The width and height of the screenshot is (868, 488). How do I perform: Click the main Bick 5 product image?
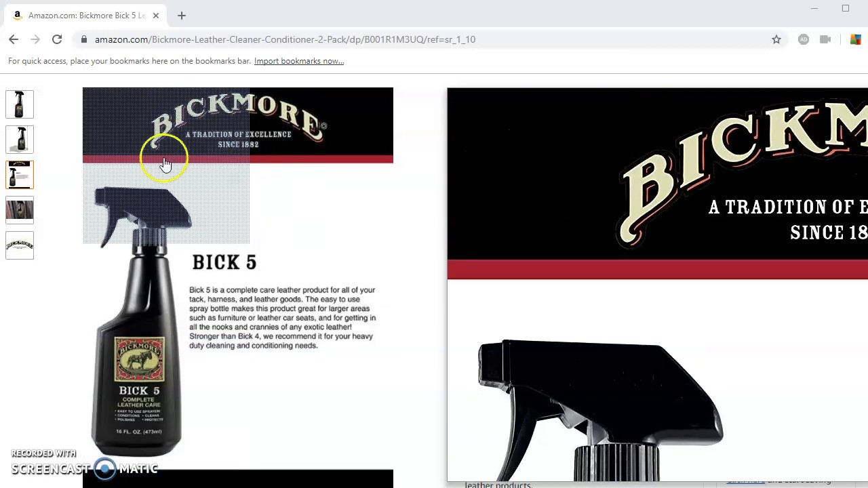238,287
